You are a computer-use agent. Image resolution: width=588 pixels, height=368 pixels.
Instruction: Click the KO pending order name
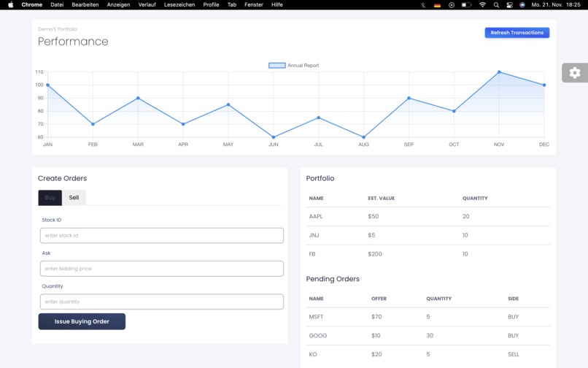coord(313,354)
